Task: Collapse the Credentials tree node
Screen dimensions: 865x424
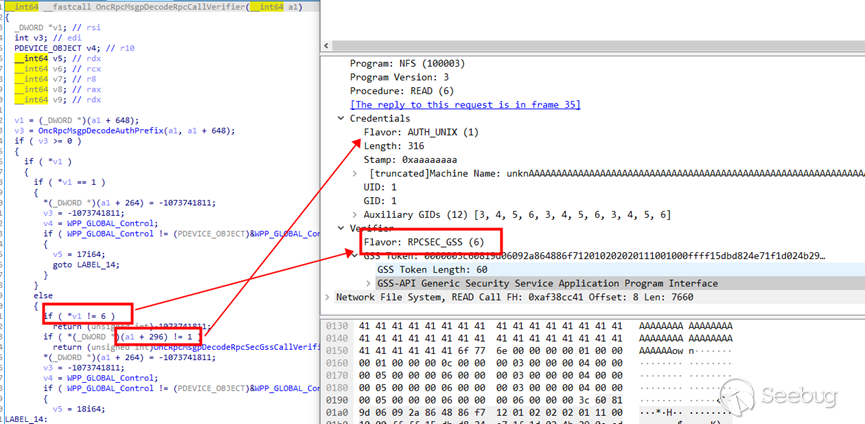Action: (342, 118)
